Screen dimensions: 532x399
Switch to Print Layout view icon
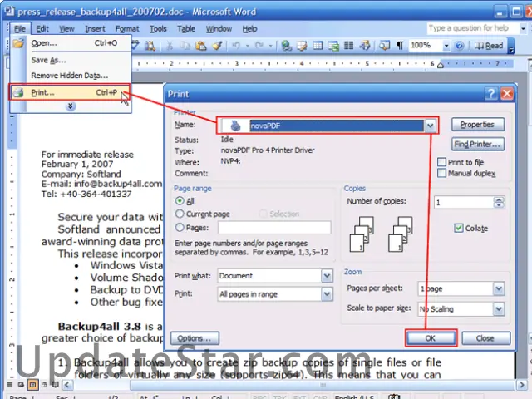coord(32,384)
